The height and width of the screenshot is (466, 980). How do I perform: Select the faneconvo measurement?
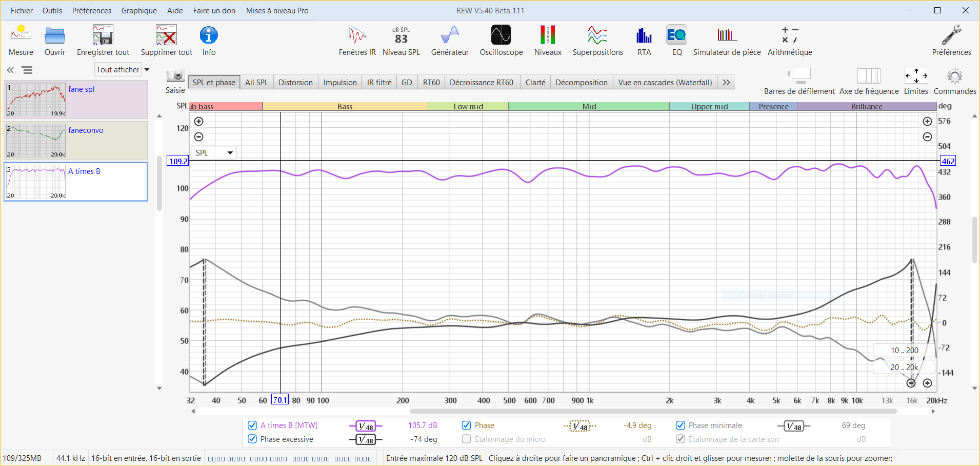(76, 141)
